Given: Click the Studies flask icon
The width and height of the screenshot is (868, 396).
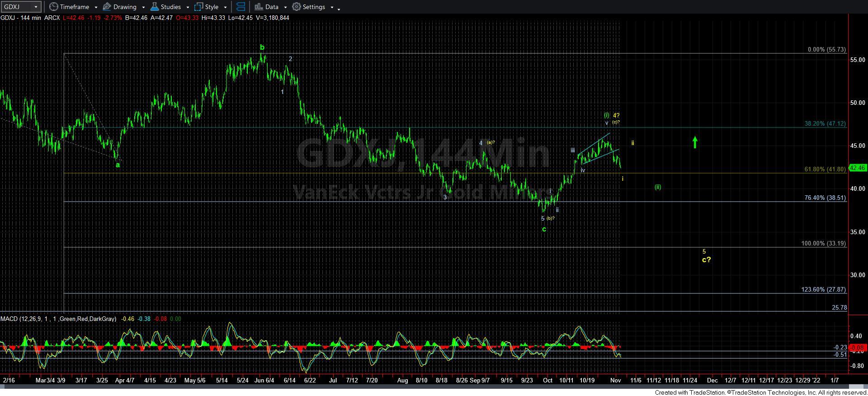Looking at the screenshot, I should (155, 7).
